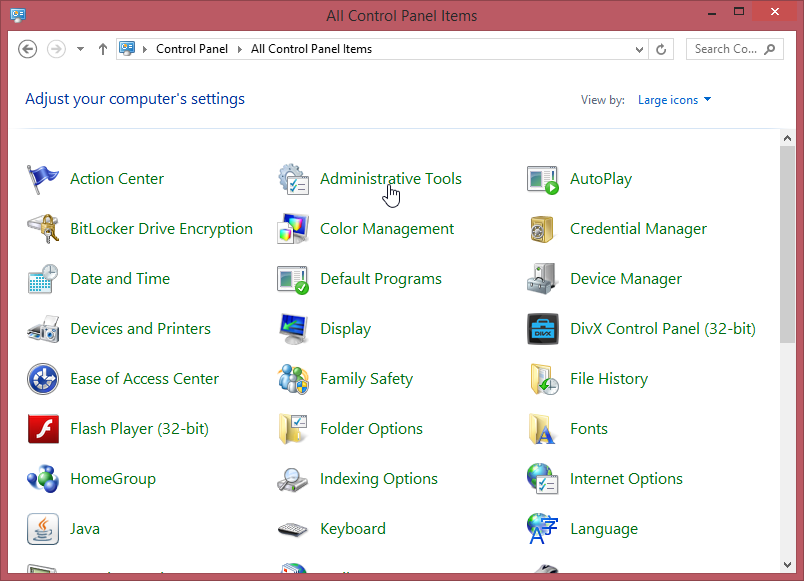Open the BitLocker Drive Encryption lock icon

pos(43,229)
